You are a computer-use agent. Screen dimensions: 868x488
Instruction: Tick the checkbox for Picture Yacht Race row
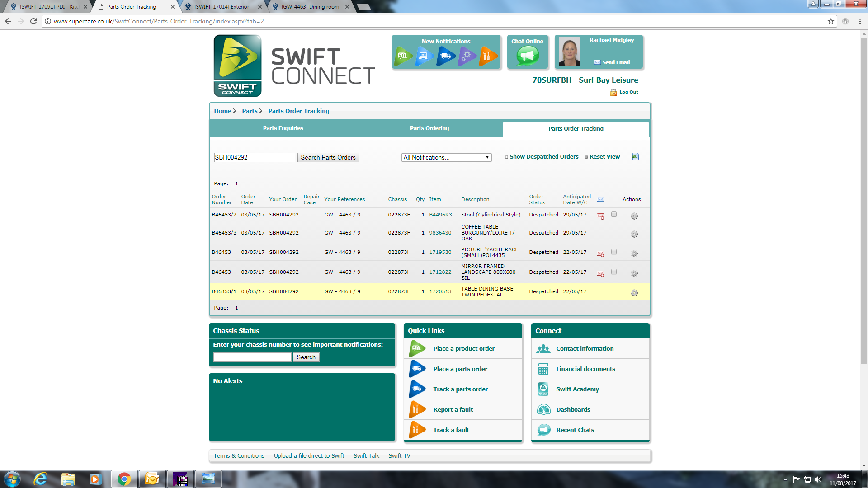614,252
